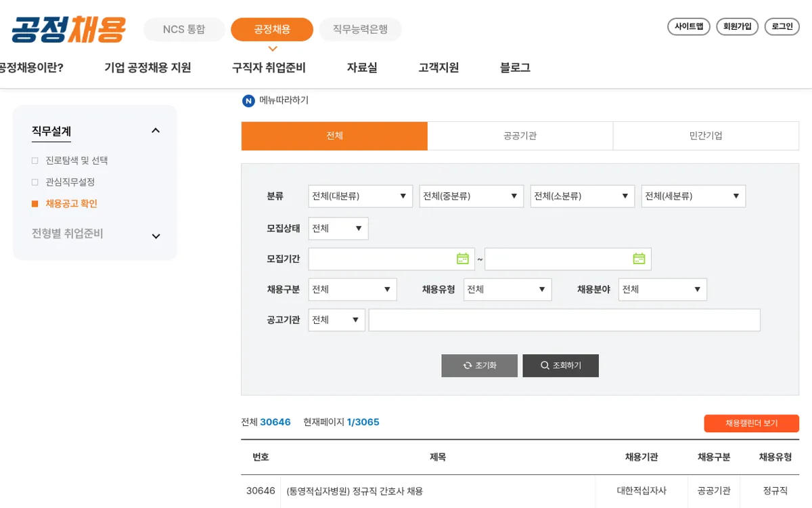Click the 번호 column header
The image size is (812, 508).
pos(261,457)
